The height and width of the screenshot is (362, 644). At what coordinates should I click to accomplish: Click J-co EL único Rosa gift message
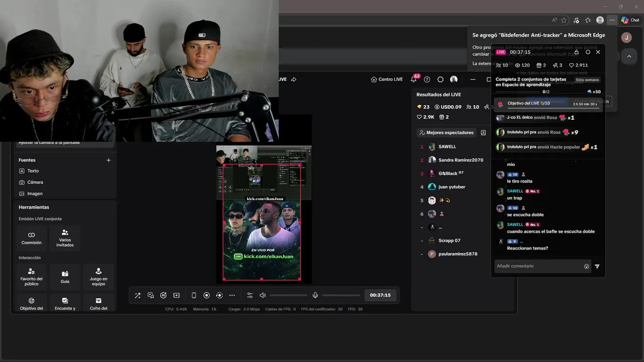535,118
